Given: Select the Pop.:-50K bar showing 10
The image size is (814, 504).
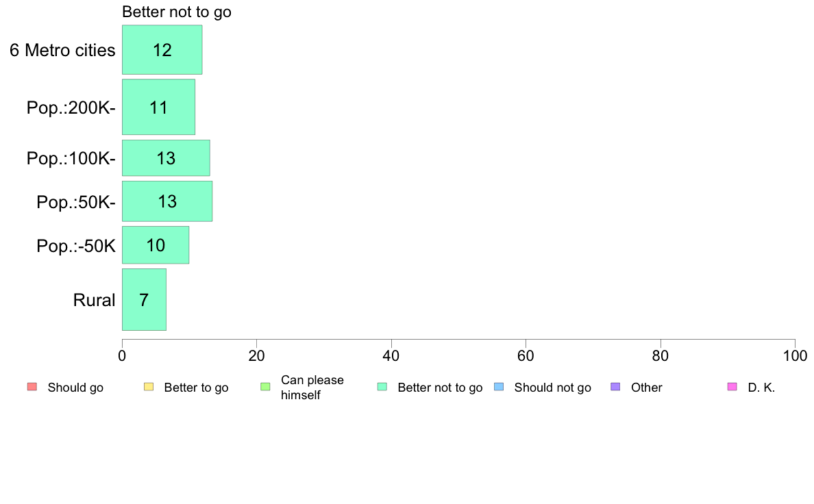Looking at the screenshot, I should click(156, 245).
